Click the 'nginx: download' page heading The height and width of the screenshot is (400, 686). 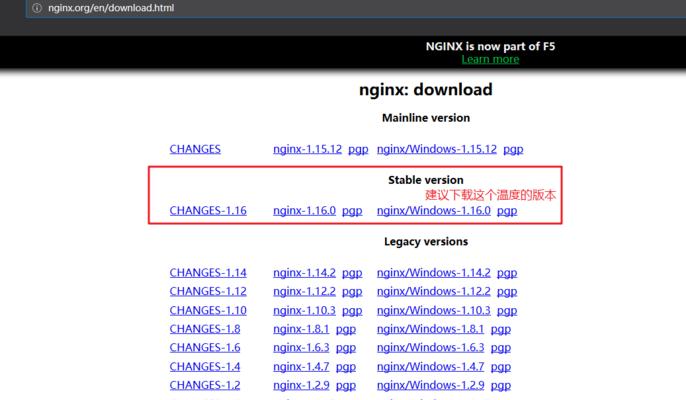[426, 90]
